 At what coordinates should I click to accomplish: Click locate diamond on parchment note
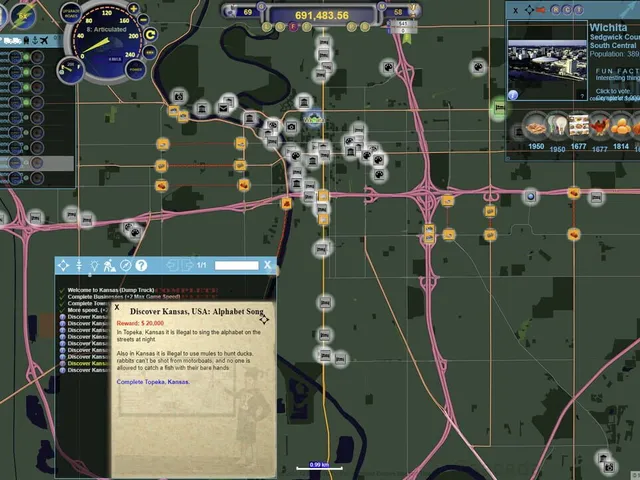pos(264,320)
